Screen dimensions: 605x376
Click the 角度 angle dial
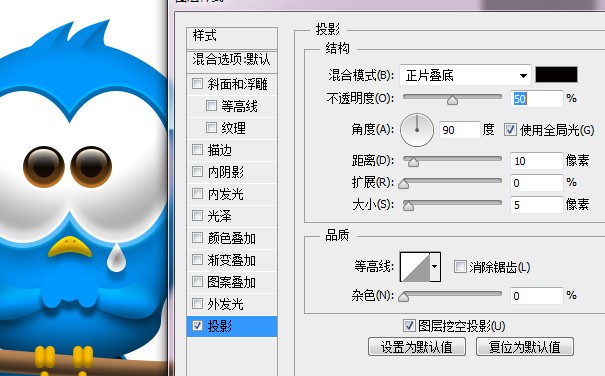point(417,130)
